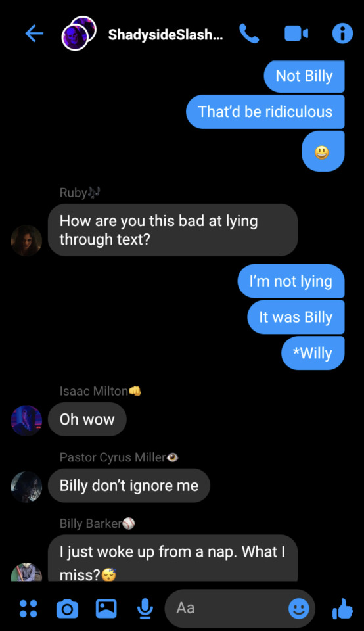Screen dimensions: 364x631
Task: Tap the group chat avatar in header
Action: 79,33
